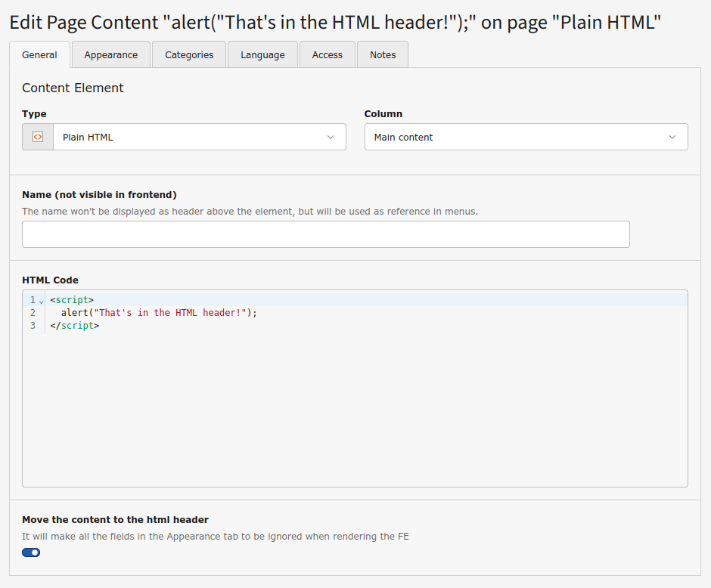
Task: Disable the move content to html header toggle
Action: (31, 552)
